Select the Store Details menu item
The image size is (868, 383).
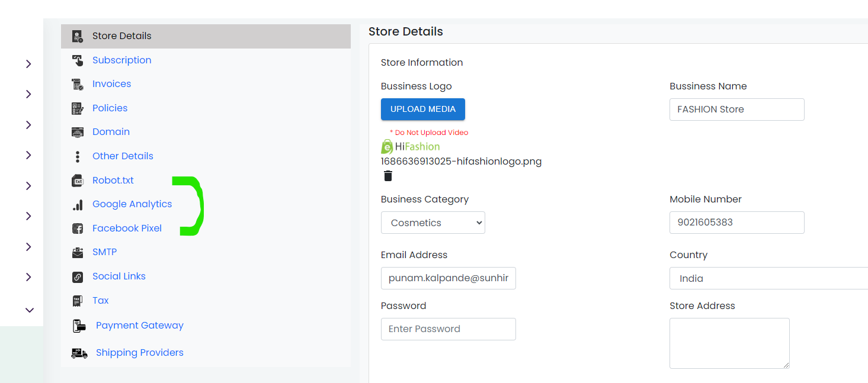206,36
